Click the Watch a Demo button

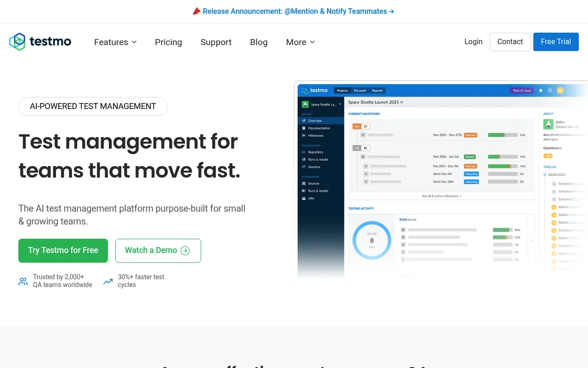pyautogui.click(x=158, y=251)
